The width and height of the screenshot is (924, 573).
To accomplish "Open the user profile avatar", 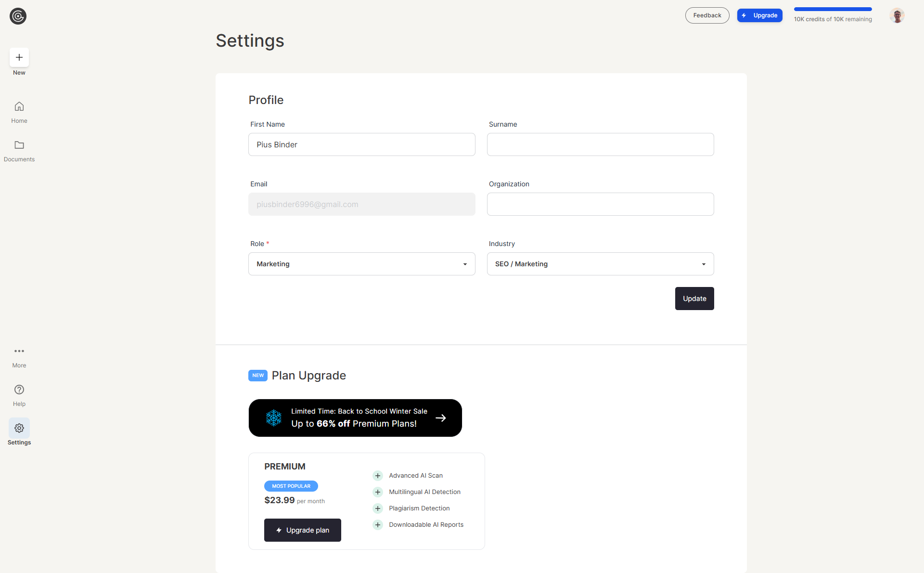I will pyautogui.click(x=897, y=15).
